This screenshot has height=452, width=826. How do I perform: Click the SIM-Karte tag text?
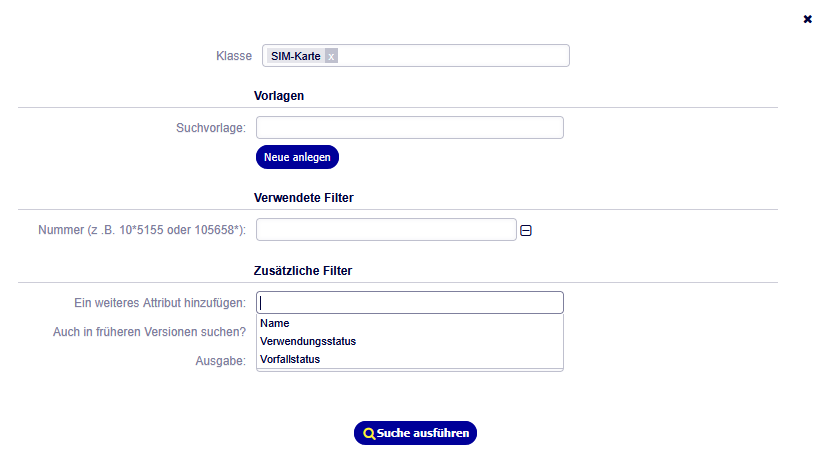296,56
